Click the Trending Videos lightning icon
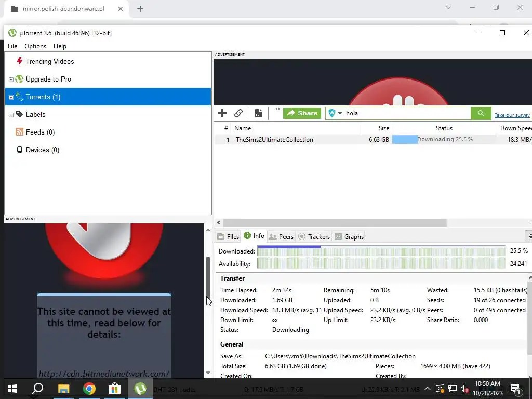The image size is (532, 399). tap(20, 61)
